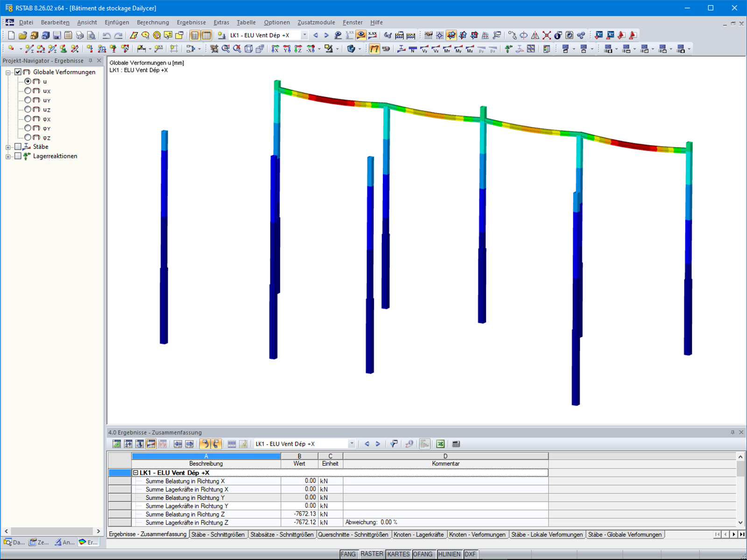
Task: Save the model with the floppy disk icon
Action: 56,35
